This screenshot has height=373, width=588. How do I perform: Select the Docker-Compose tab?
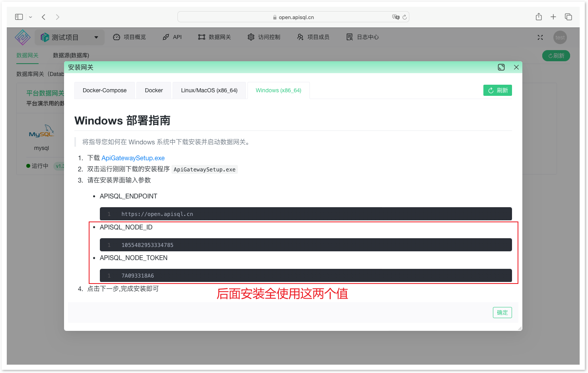[105, 90]
